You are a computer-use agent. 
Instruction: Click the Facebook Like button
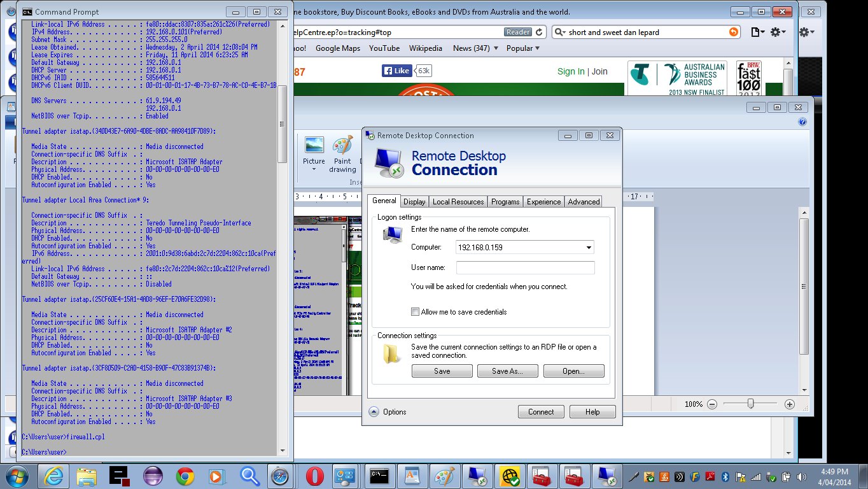(396, 71)
